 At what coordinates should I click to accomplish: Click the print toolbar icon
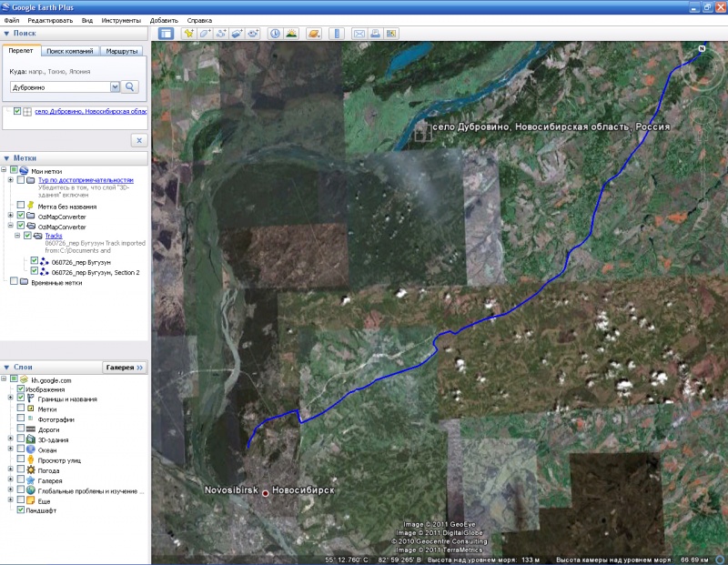[x=375, y=34]
